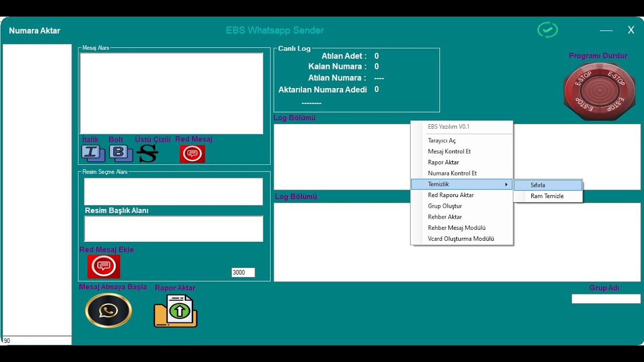Choose Mesaj Kontrol Et menu entry
This screenshot has height=362, width=644.
coord(461,151)
